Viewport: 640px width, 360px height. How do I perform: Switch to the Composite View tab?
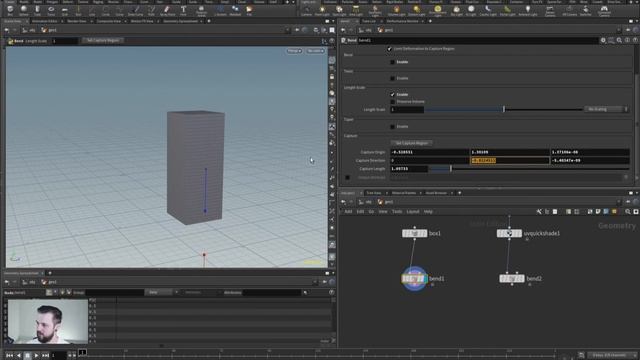click(x=109, y=21)
